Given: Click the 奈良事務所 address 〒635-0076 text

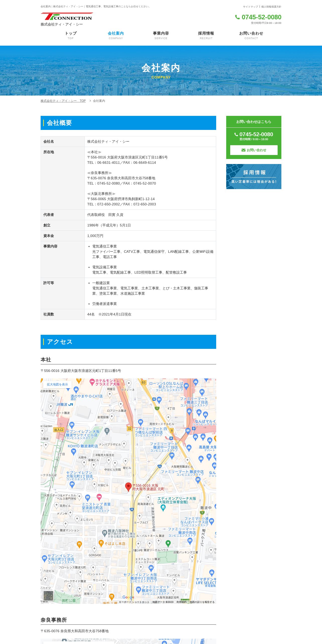Looking at the screenshot, I should (74, 631).
